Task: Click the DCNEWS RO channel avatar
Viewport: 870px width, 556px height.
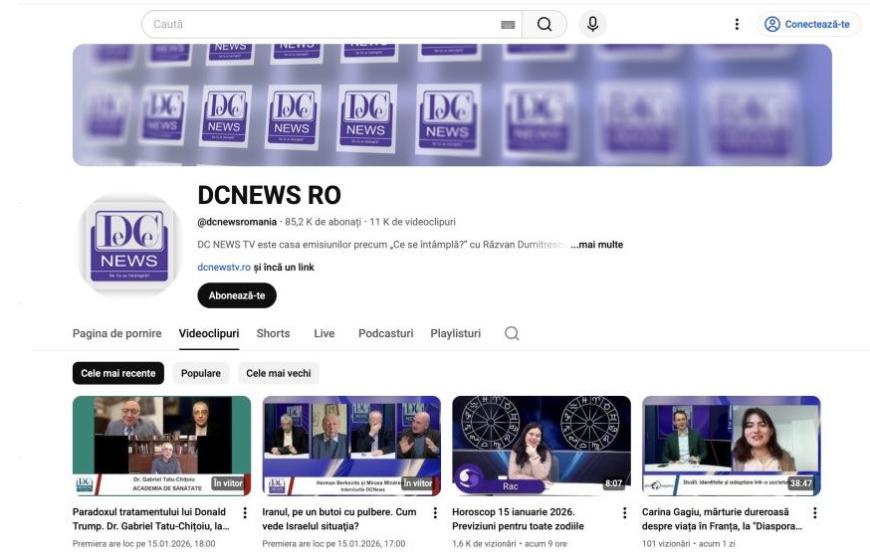Action: [129, 245]
